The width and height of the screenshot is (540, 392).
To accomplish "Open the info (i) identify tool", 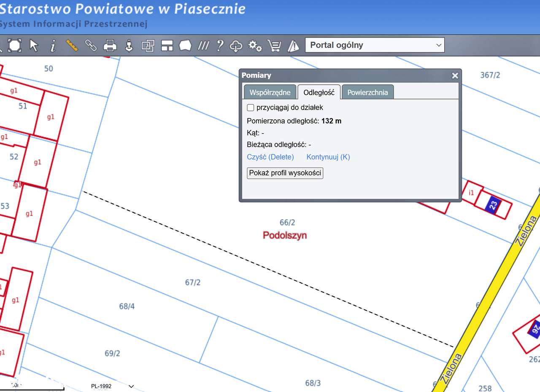I will 52,45.
